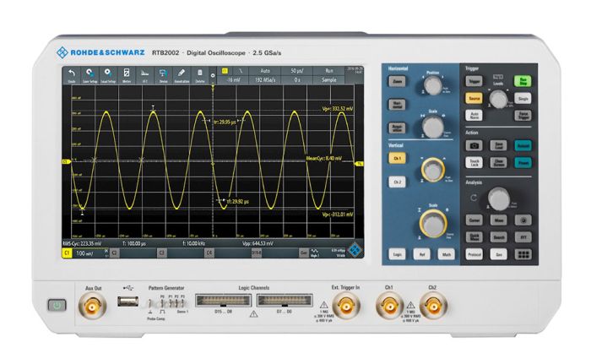Push the teal Preset key
This screenshot has height=364, width=591.
pyautogui.click(x=523, y=162)
